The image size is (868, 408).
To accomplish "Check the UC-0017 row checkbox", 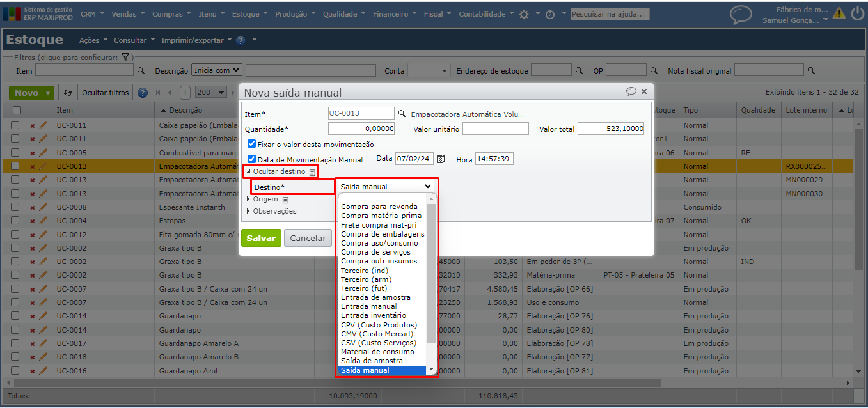I will pos(15,343).
